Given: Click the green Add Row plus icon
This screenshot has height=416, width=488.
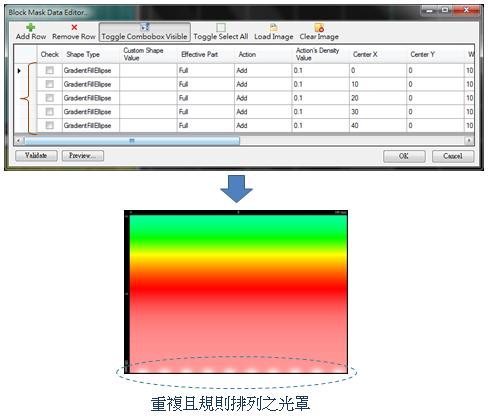Looking at the screenshot, I should coord(31,27).
